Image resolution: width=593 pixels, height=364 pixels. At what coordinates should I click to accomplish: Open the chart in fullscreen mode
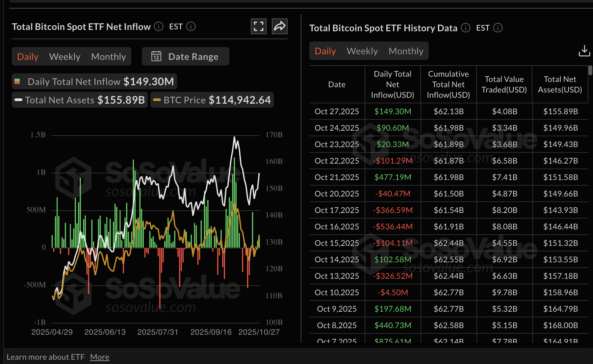coord(258,26)
